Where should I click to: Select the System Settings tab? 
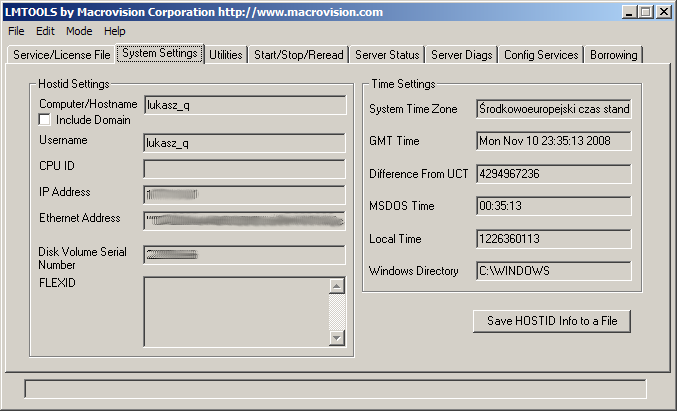(x=160, y=53)
